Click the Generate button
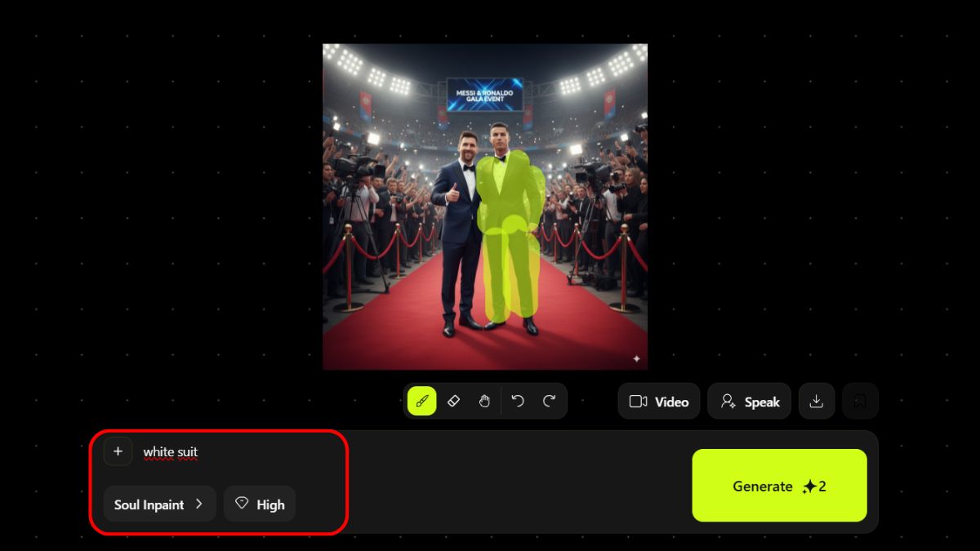 [779, 486]
